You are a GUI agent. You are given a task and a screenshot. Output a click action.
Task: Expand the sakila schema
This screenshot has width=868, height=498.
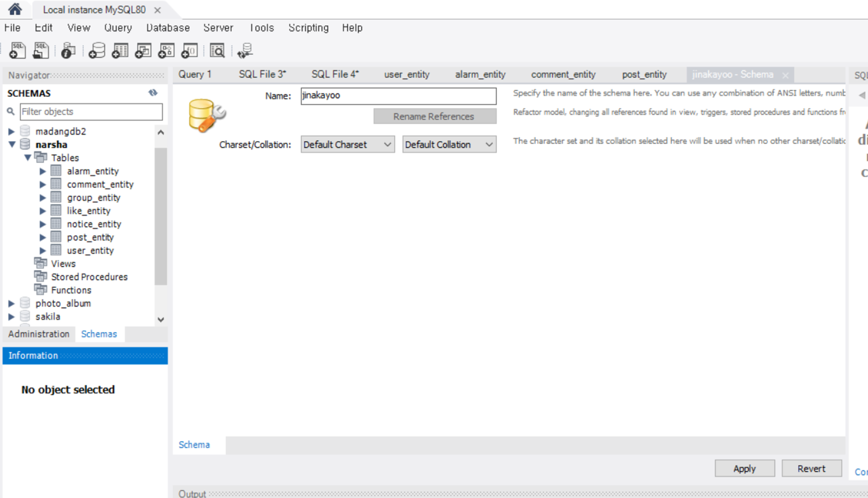(x=11, y=317)
